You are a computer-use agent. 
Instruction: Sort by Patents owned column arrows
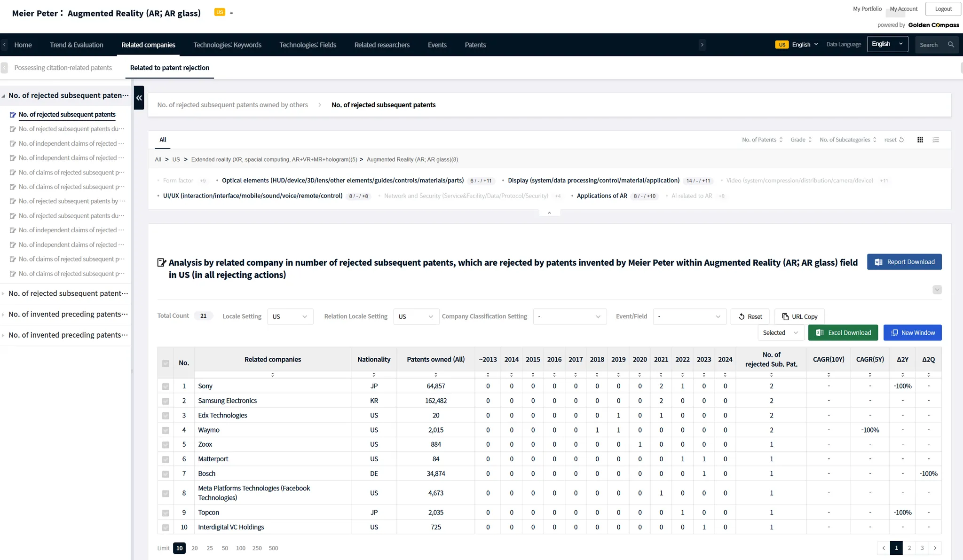(x=435, y=375)
